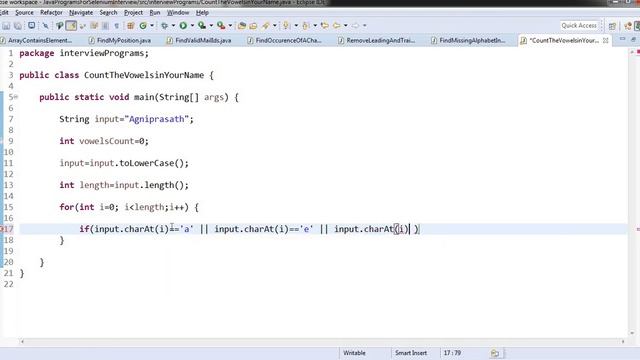Screen dimensions: 640x360
Task: Collapse the main method fold marker
Action: [16, 97]
